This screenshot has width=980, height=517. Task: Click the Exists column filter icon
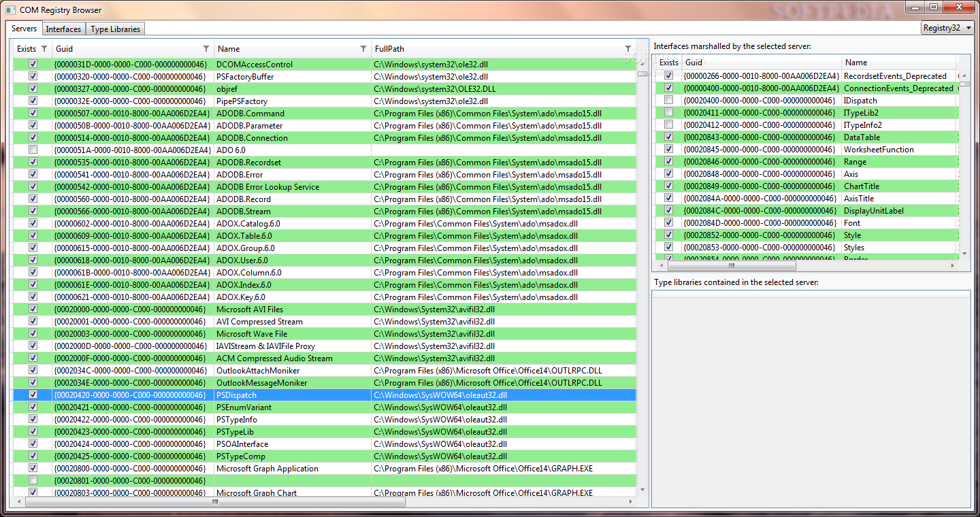coord(44,49)
